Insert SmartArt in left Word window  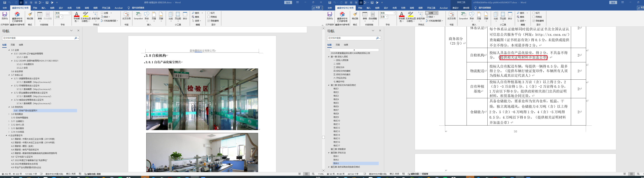click(138, 16)
